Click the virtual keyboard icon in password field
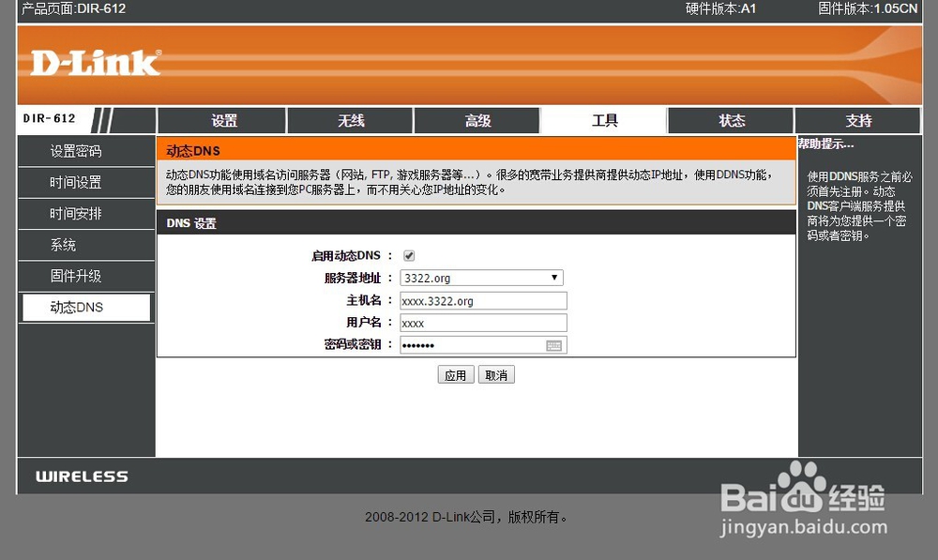This screenshot has width=938, height=560. [x=554, y=346]
